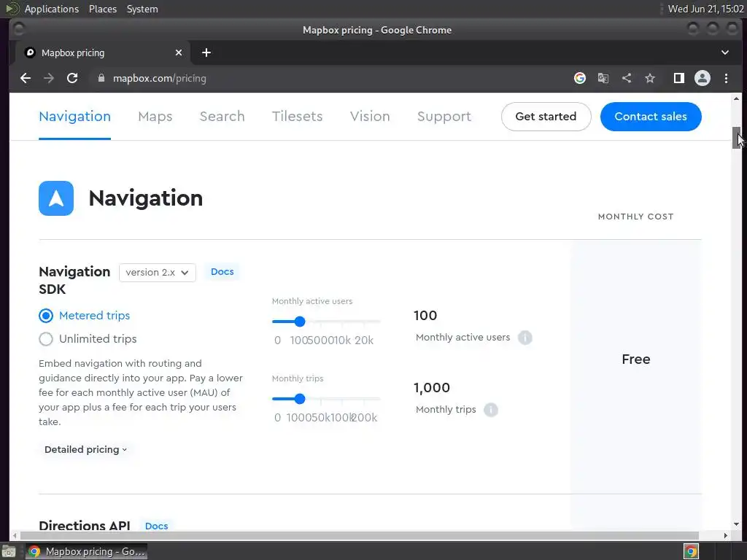Open a new tab with the plus button
747x560 pixels.
pyautogui.click(x=206, y=52)
